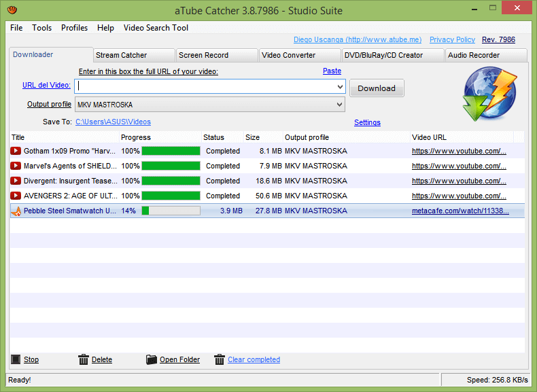
Task: Switch to the Screen Record tab
Action: (217, 55)
